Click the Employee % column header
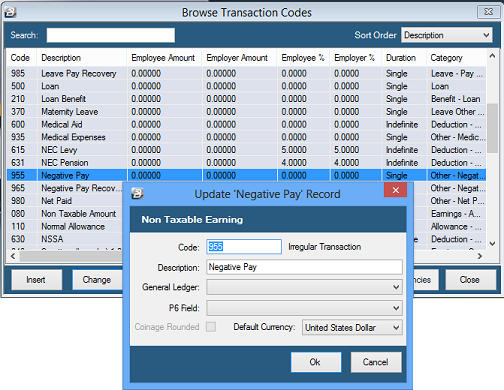504x390 pixels. click(x=303, y=58)
